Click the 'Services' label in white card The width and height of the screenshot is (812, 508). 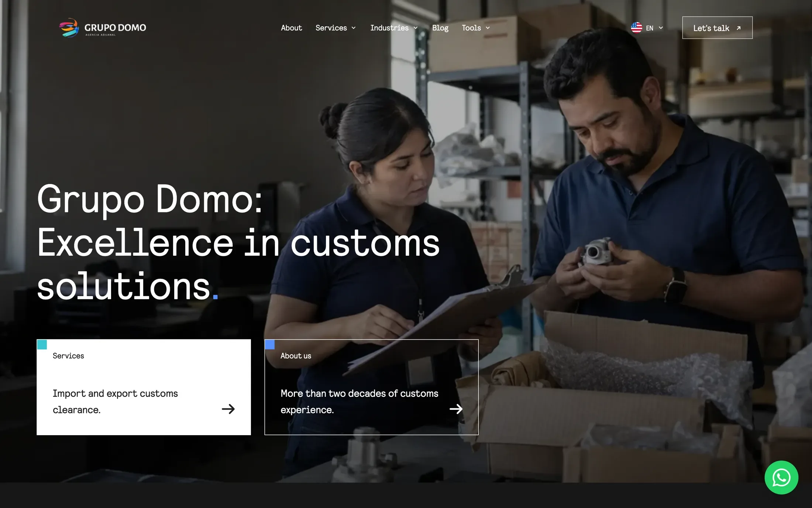click(68, 356)
